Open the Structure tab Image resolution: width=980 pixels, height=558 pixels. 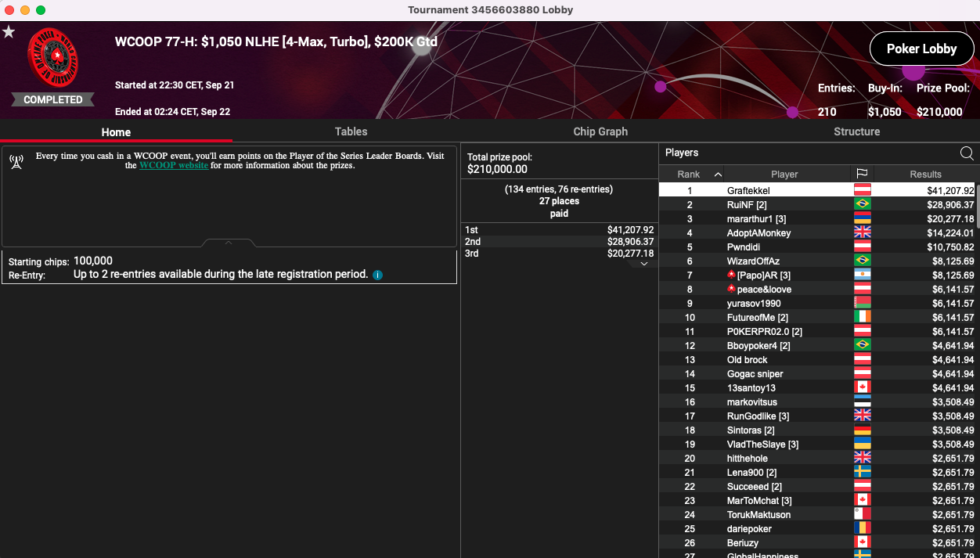(x=856, y=131)
